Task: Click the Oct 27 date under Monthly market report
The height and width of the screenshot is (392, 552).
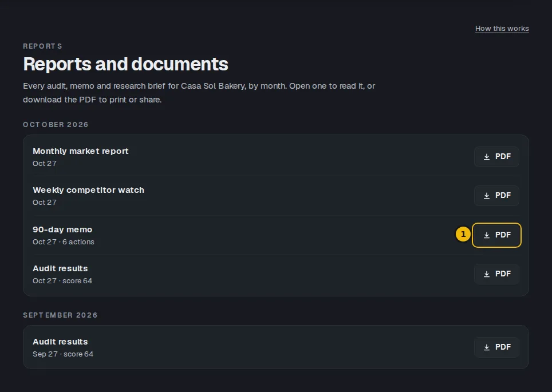Action: click(44, 164)
